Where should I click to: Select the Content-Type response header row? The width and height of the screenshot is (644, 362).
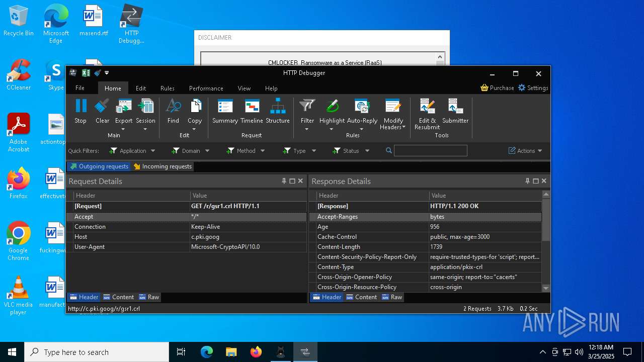click(426, 267)
